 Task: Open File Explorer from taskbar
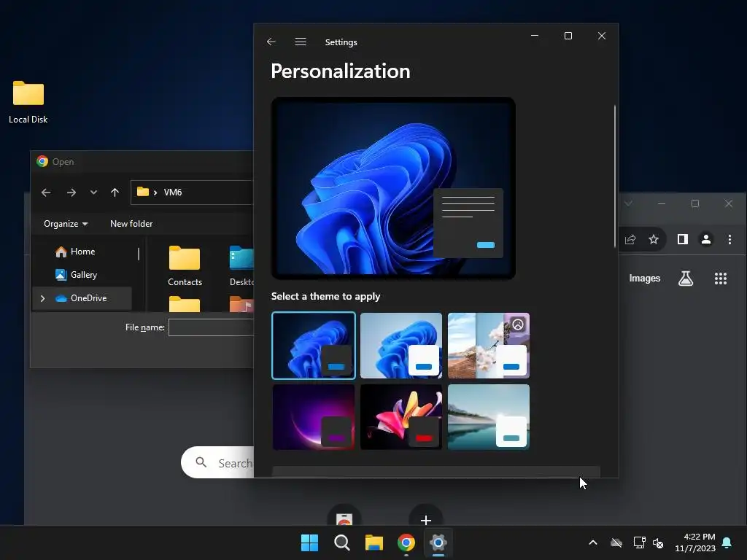pyautogui.click(x=374, y=542)
